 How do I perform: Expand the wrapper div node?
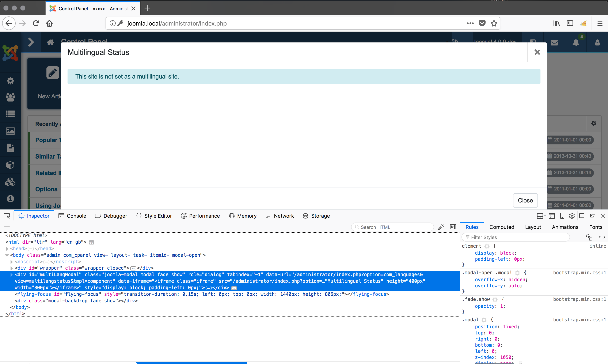coord(11,268)
